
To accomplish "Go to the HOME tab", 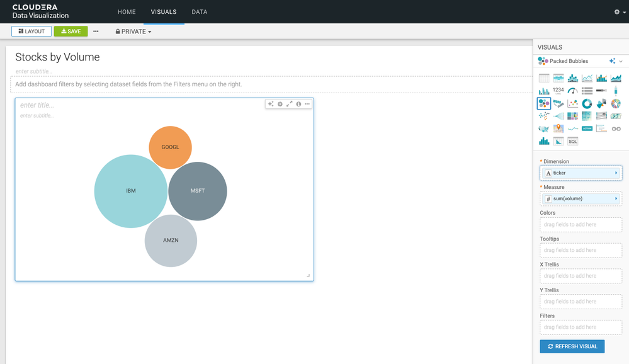I will [x=127, y=12].
